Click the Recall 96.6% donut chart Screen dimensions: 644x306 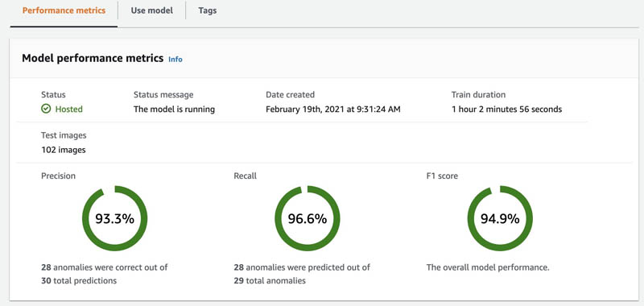(x=308, y=218)
